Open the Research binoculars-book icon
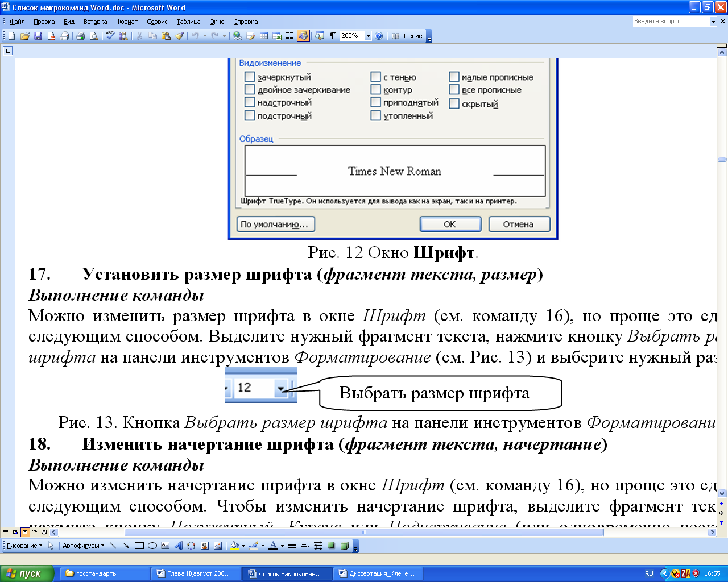 (x=123, y=36)
